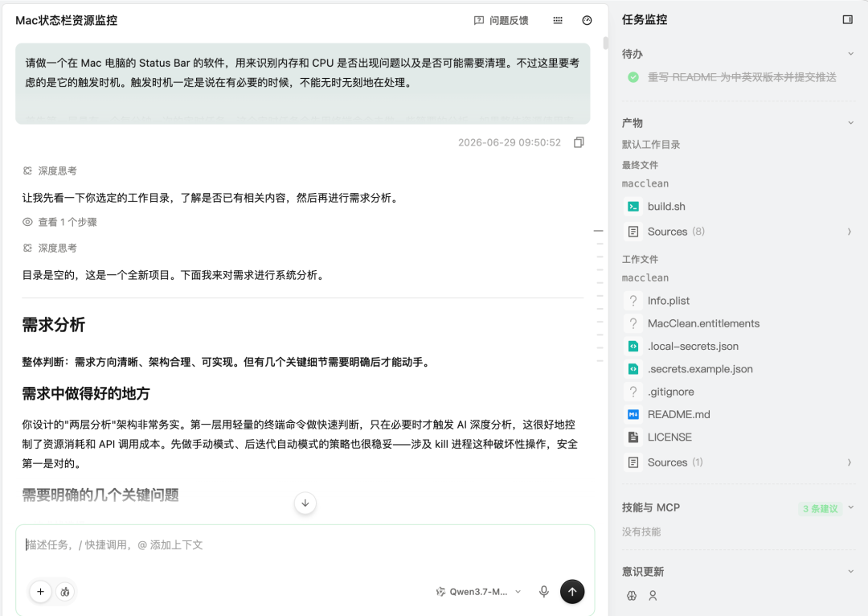Toggle the completed README todo checkmark
Viewport: 868px width, 616px height.
pyautogui.click(x=633, y=77)
